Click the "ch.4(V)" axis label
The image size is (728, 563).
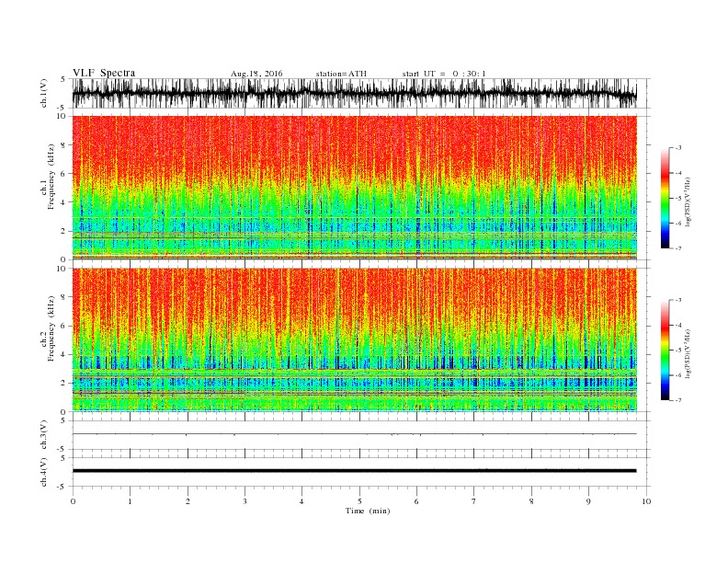44,472
